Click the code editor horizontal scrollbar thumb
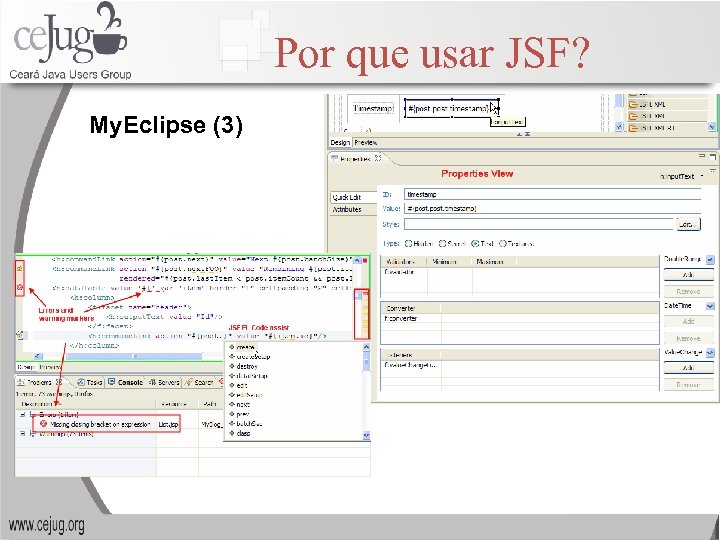The image size is (720, 540). coord(135,356)
